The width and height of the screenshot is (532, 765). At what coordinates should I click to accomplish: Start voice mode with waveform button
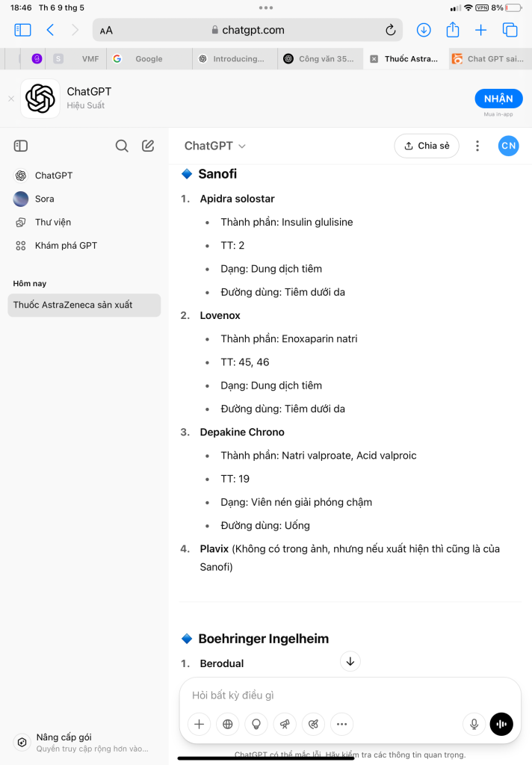[x=501, y=724]
